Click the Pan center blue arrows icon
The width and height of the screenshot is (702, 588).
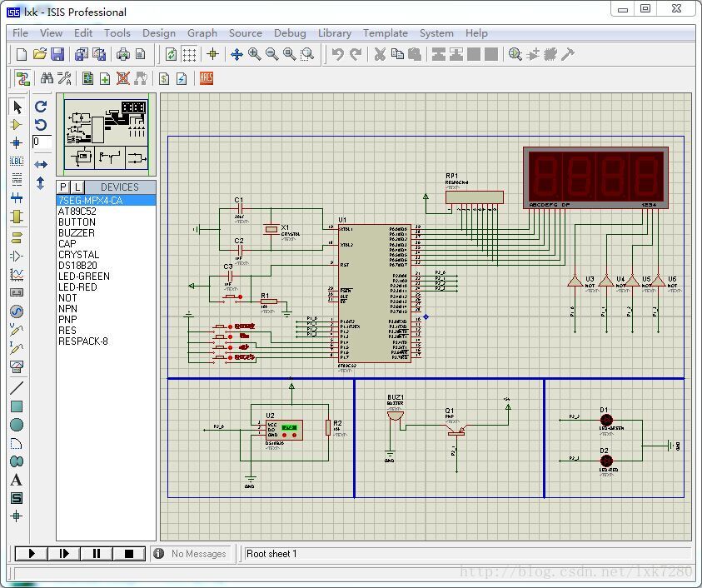pyautogui.click(x=236, y=54)
